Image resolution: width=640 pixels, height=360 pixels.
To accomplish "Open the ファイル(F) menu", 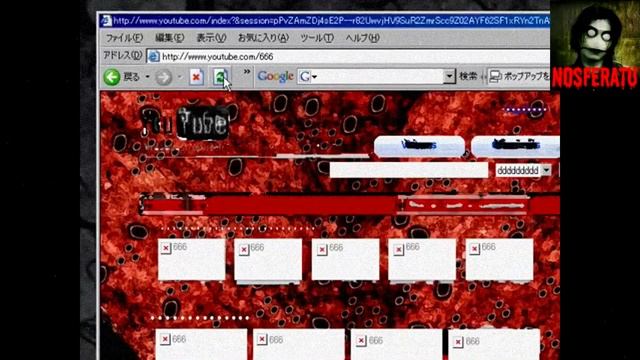I will [124, 38].
